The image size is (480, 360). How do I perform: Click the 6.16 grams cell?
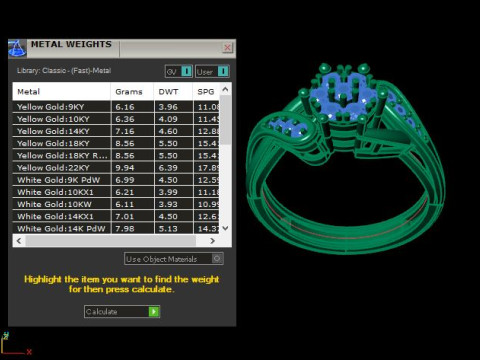[x=132, y=107]
